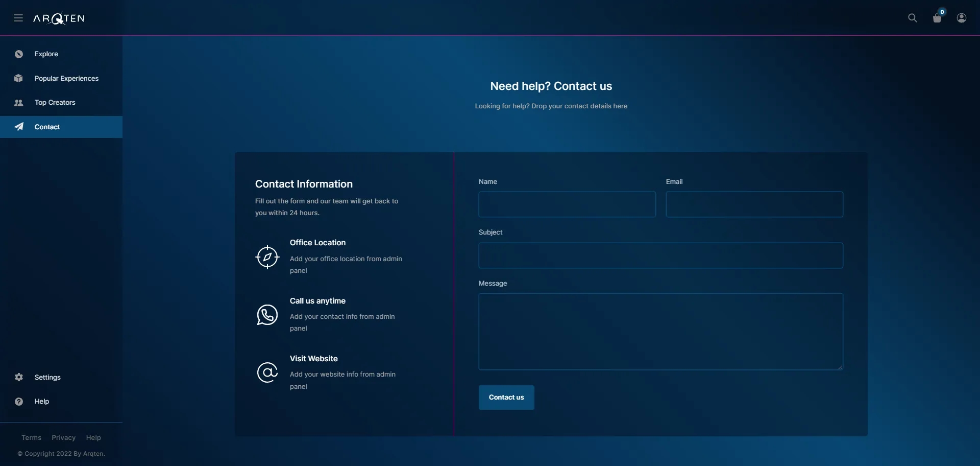
Task: Click the Help question mark icon
Action: 19,402
